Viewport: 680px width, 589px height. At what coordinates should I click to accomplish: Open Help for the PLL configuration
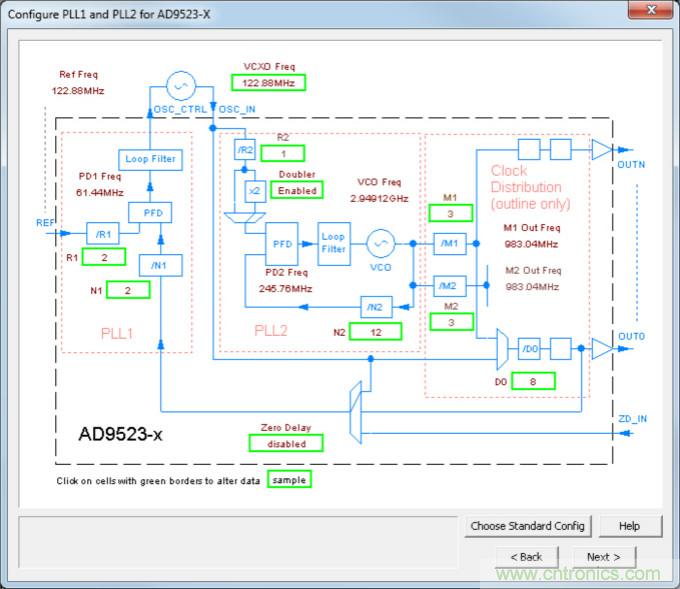[x=629, y=526]
